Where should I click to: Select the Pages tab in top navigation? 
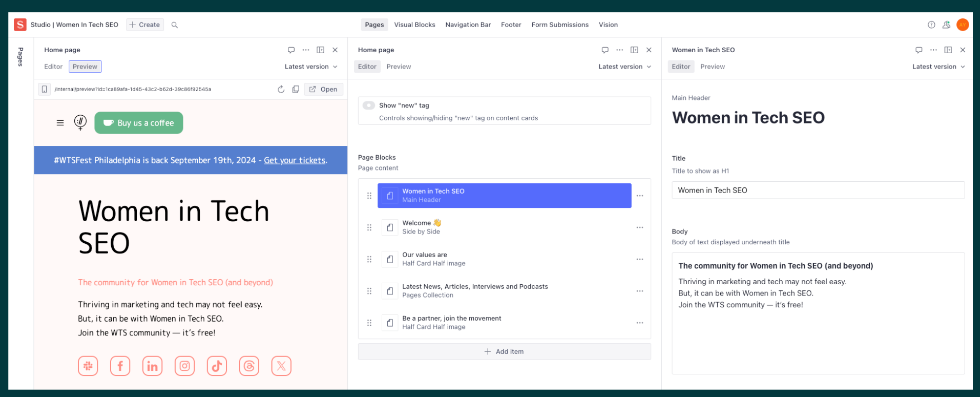[x=374, y=25]
